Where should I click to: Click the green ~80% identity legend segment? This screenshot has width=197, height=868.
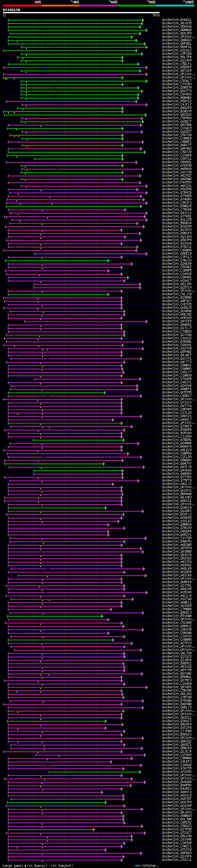[x=137, y=6]
